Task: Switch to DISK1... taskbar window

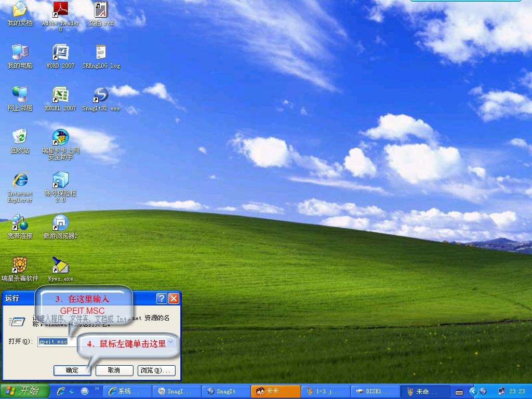Action: tap(375, 391)
